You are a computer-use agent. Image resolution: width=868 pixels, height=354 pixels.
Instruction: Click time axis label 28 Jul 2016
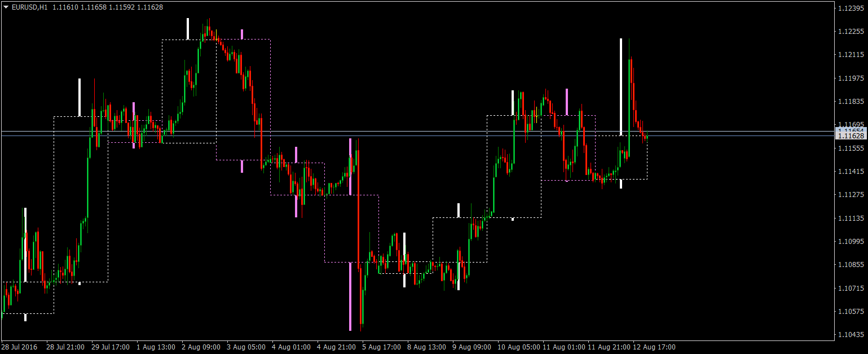click(x=20, y=347)
